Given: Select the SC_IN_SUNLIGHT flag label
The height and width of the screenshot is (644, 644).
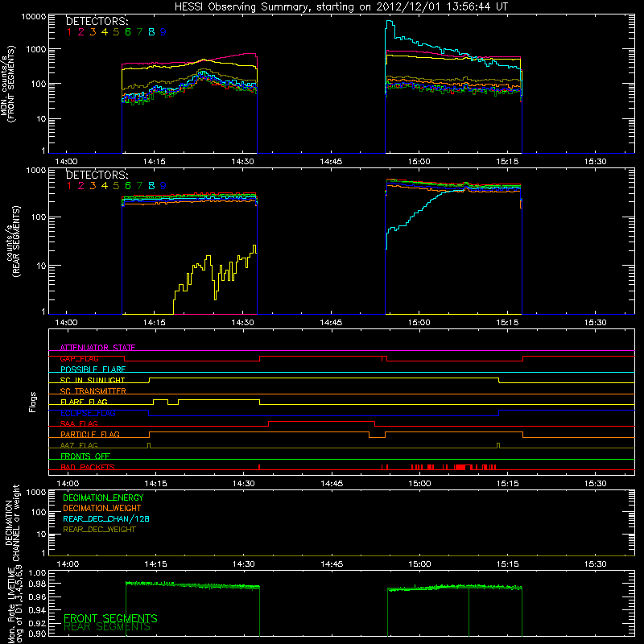Looking at the screenshot, I should (x=93, y=380).
